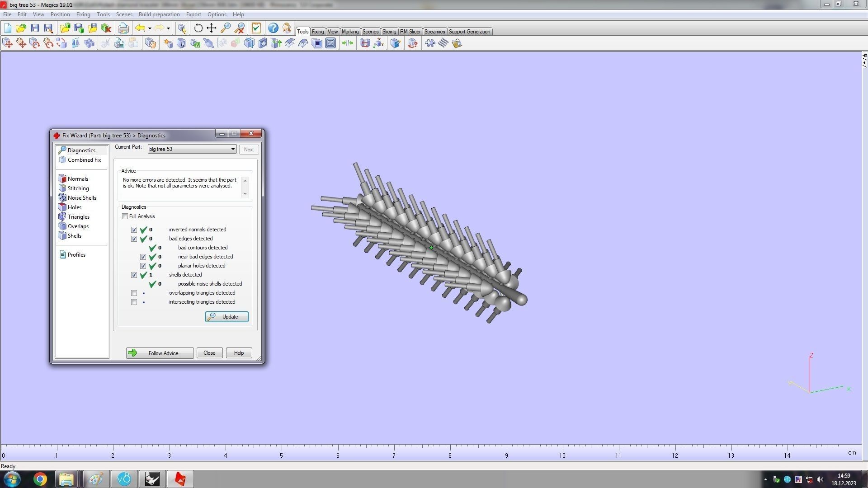
Task: Click the Zoom magnifier tool
Action: tap(225, 28)
